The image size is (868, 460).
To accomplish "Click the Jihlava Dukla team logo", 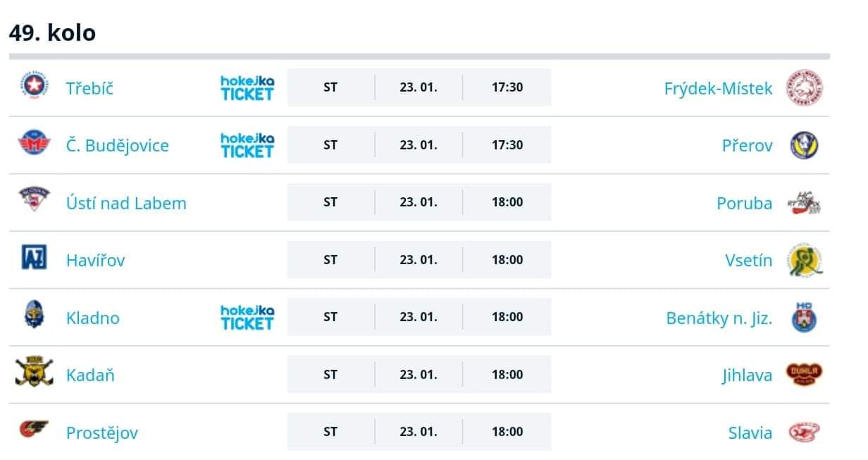I will click(805, 374).
